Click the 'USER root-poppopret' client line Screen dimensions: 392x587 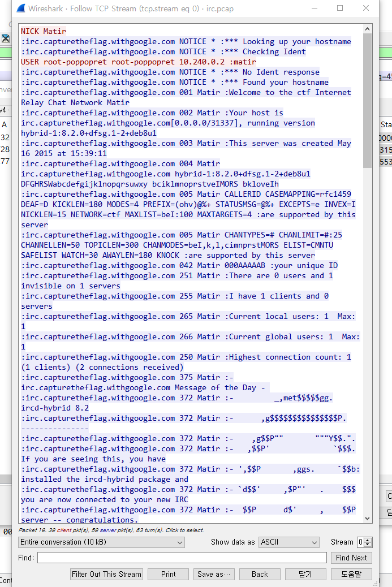pyautogui.click(x=139, y=62)
